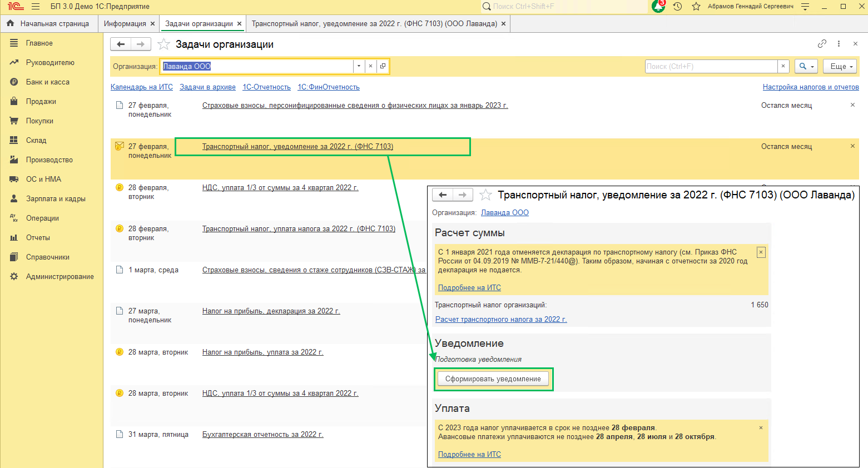Screen dimensions: 868x468
Task: Click the Поиск (Ctrl+F) field
Action: 711,66
